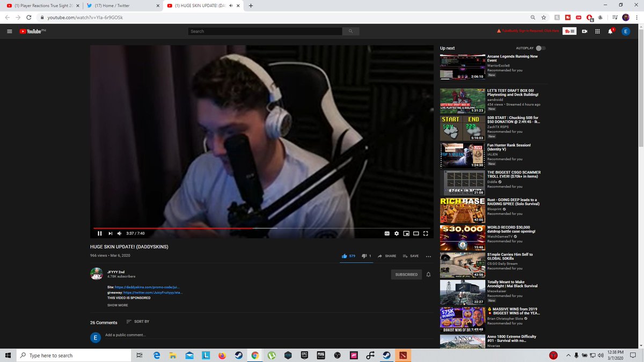Toggle the Autoplay switch under Up next
644x362 pixels.
[540, 48]
